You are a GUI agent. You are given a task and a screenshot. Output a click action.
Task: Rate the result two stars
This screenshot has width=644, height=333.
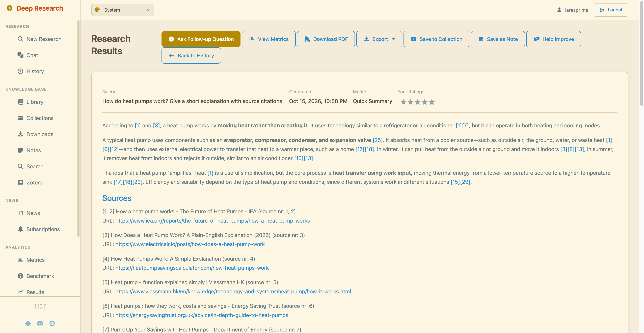411,102
